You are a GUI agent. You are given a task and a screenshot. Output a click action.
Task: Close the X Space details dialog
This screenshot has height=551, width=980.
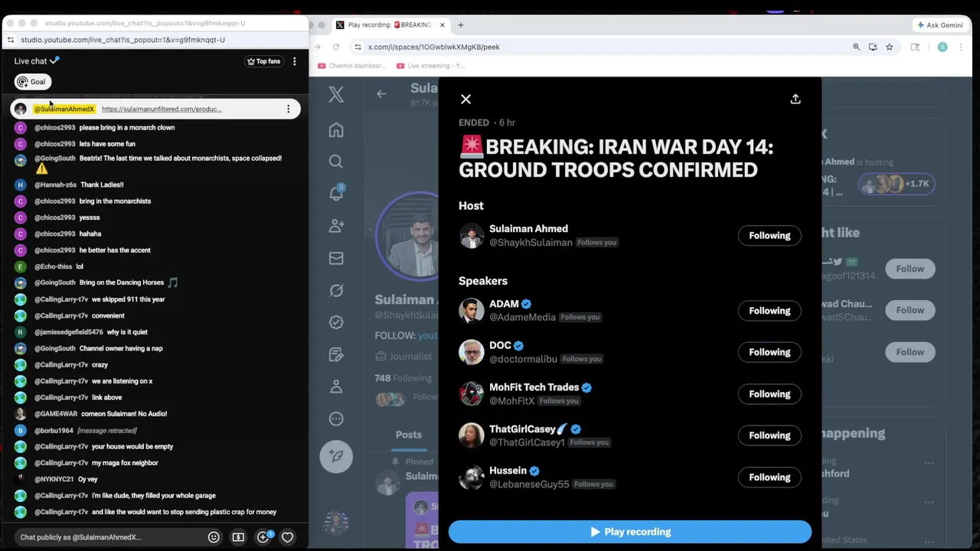tap(465, 99)
